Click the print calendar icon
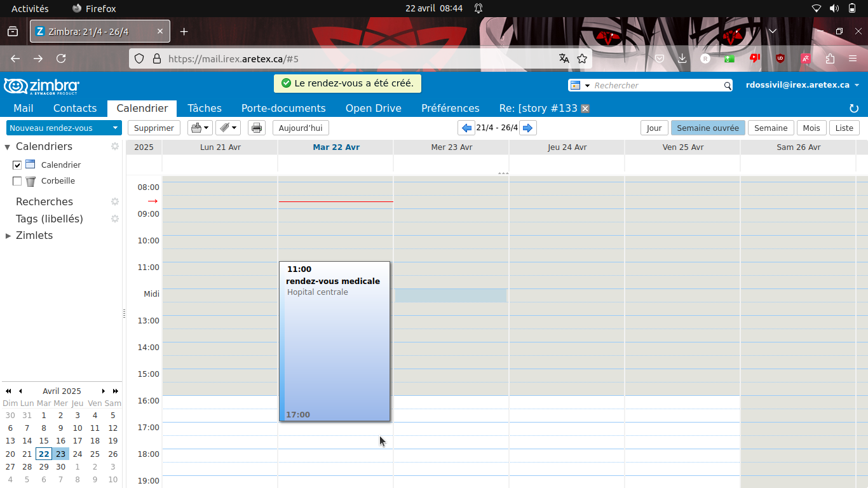 pos(257,128)
